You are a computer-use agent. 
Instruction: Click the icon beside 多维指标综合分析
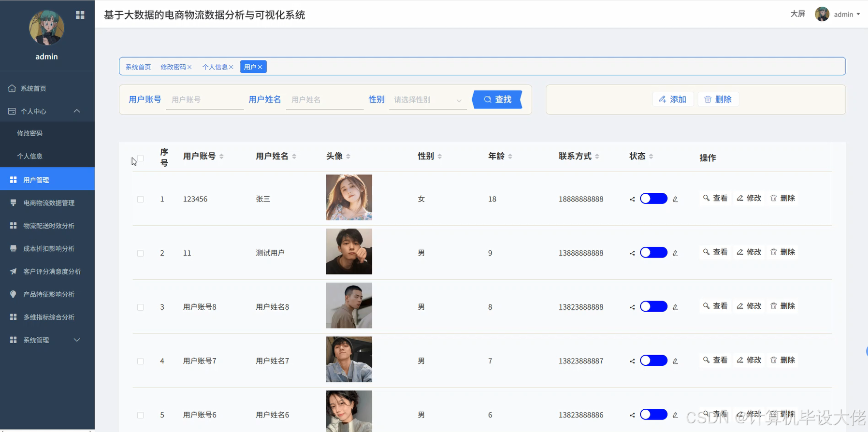pyautogui.click(x=14, y=317)
